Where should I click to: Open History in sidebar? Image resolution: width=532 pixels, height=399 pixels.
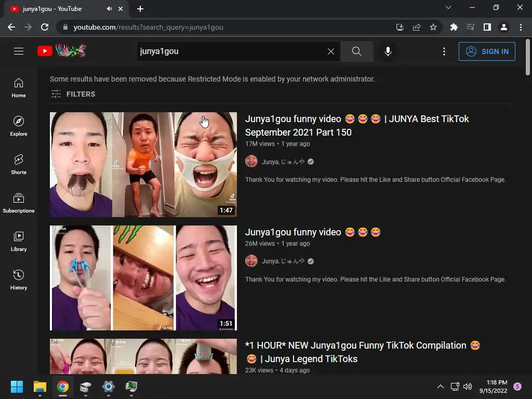19,280
